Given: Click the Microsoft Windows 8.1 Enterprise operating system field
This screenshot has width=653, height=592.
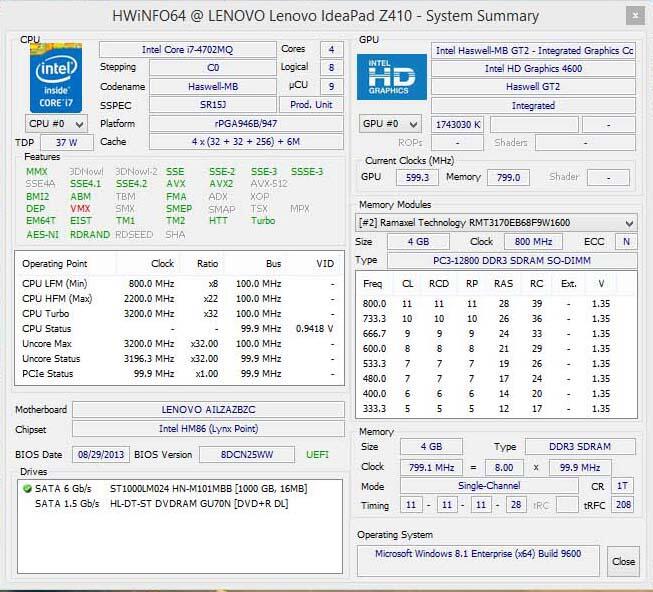Looking at the screenshot, I should [478, 554].
